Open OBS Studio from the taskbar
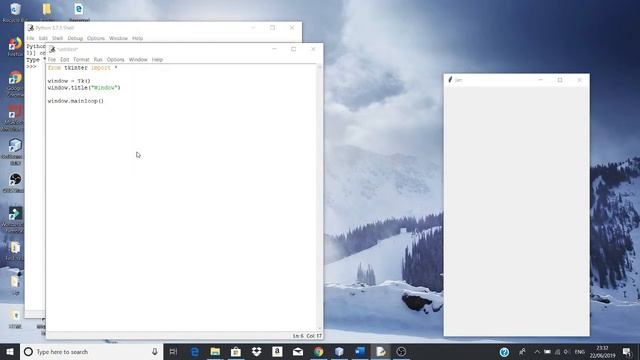Image resolution: width=640 pixels, height=360 pixels. tap(401, 351)
